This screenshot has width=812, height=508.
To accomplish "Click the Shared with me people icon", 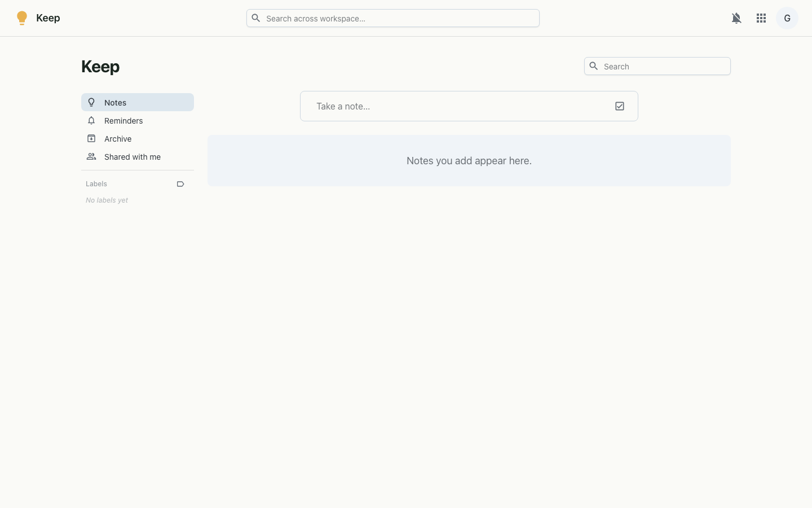I will (x=91, y=156).
